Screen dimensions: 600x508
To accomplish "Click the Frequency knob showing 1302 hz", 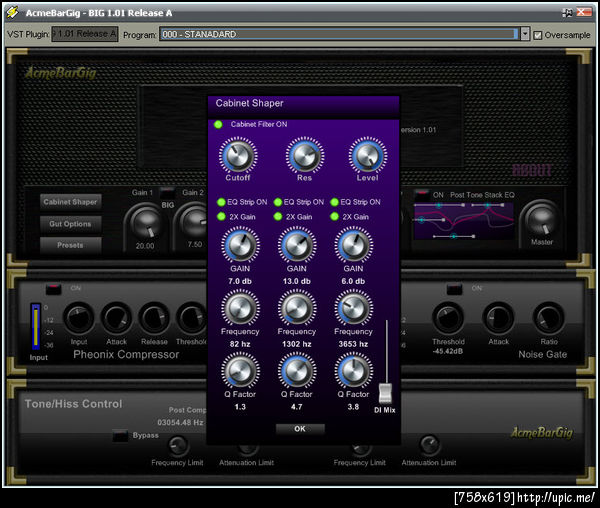I will pos(297,308).
